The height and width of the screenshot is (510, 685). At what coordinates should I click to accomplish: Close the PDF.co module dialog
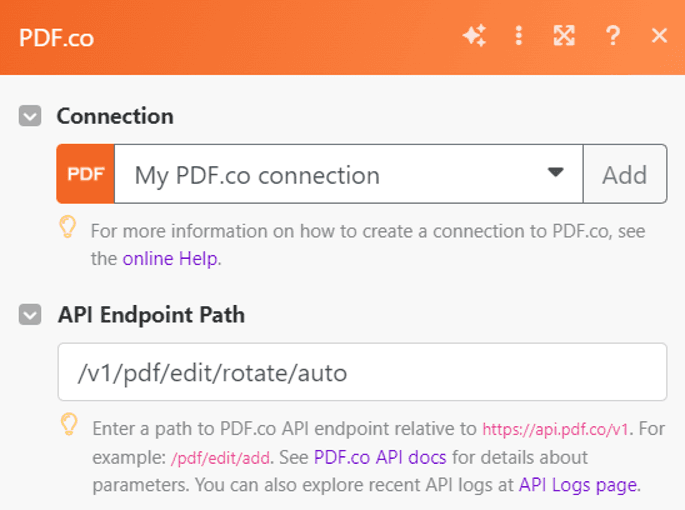(659, 36)
